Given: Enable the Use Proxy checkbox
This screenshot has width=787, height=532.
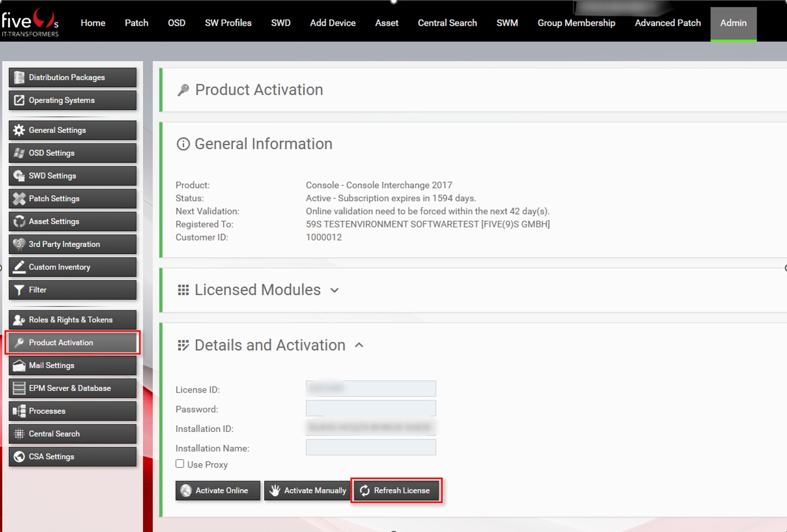Looking at the screenshot, I should 180,464.
